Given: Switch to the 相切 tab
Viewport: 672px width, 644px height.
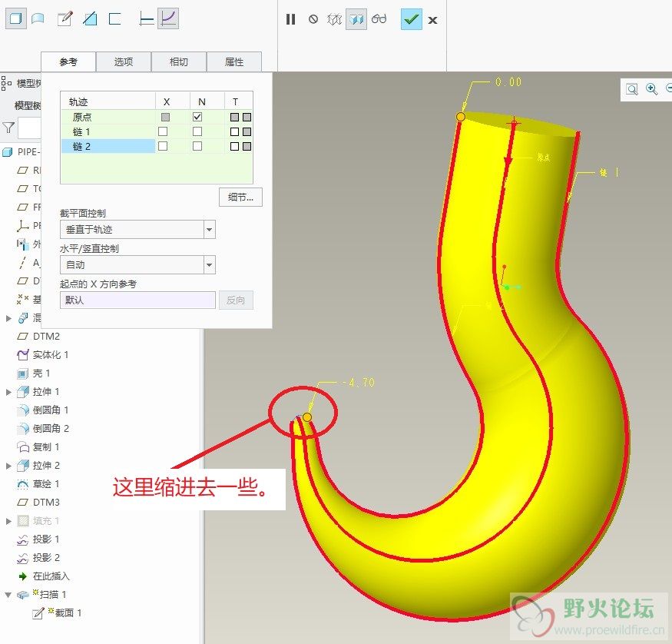Looking at the screenshot, I should (179, 61).
